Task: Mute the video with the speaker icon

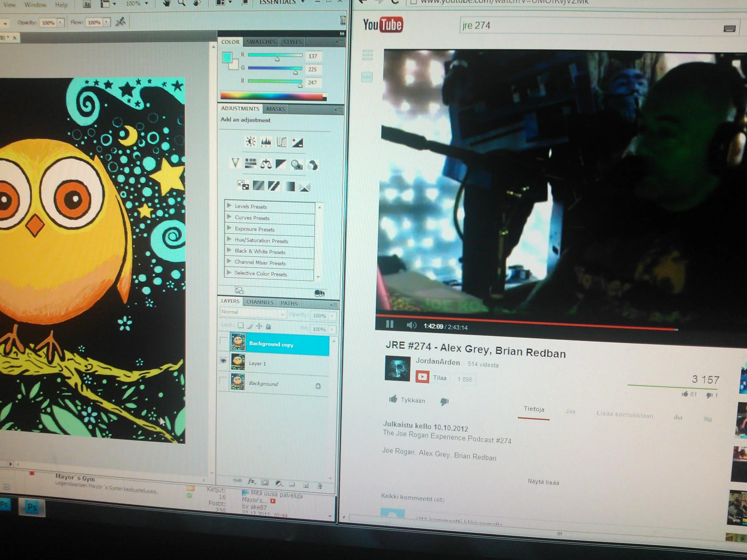Action: (x=411, y=325)
